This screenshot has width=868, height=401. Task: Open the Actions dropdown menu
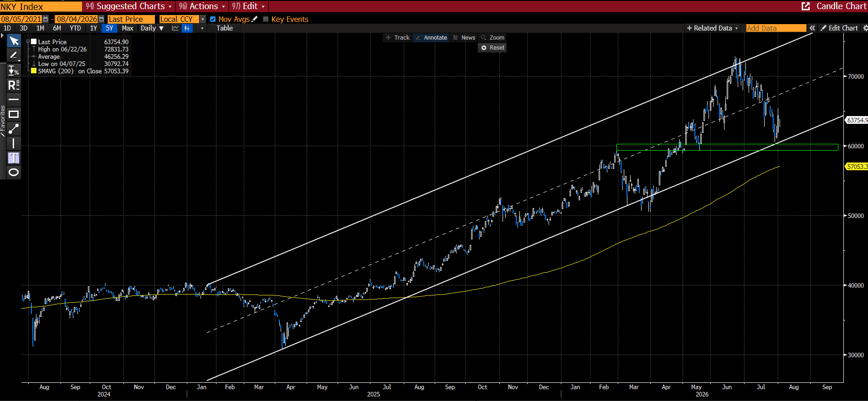click(202, 6)
